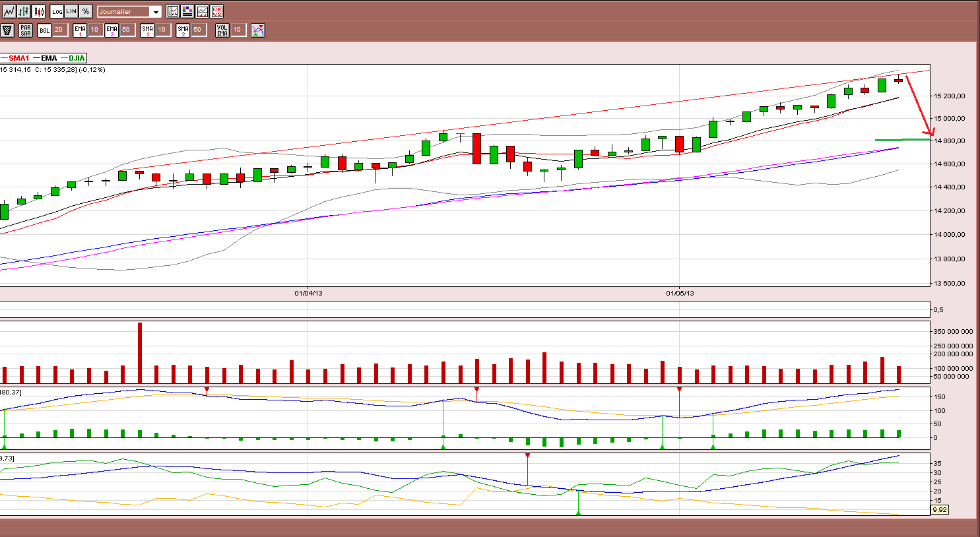Click the 01/05/13 date label
This screenshot has height=537, width=980.
pos(680,293)
